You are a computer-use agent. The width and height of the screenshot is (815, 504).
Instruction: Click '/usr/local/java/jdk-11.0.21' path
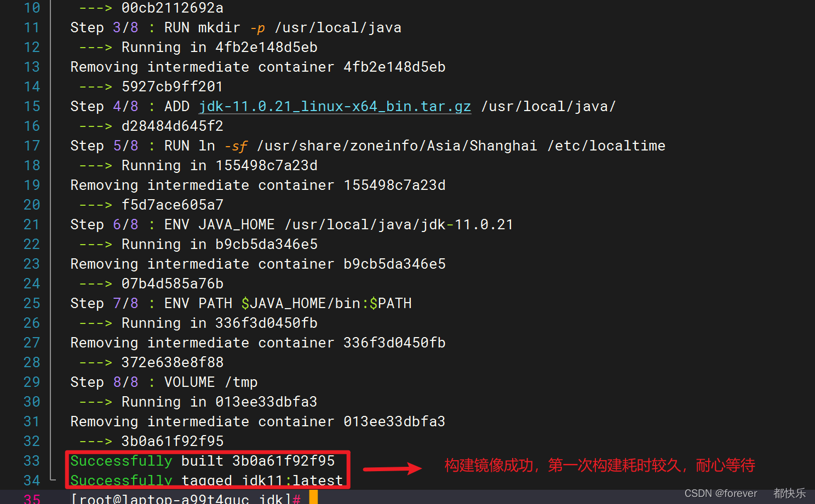click(x=399, y=224)
